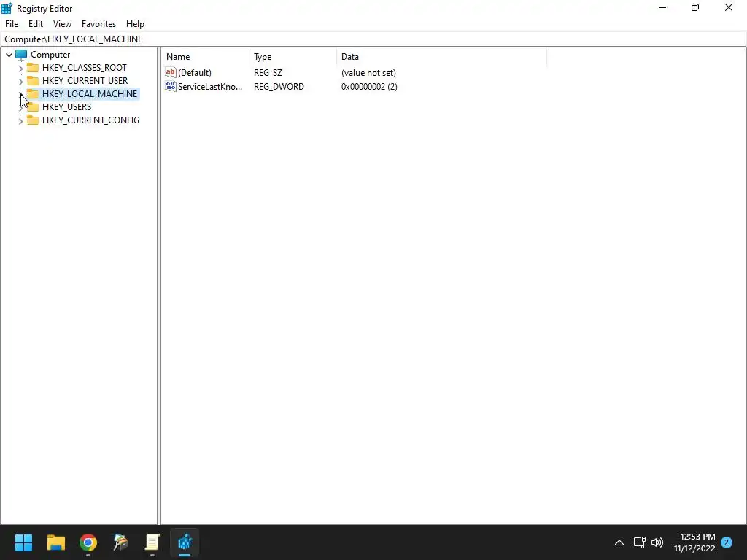Image resolution: width=747 pixels, height=560 pixels.
Task: Open File Explorer from the taskbar
Action: click(x=55, y=542)
